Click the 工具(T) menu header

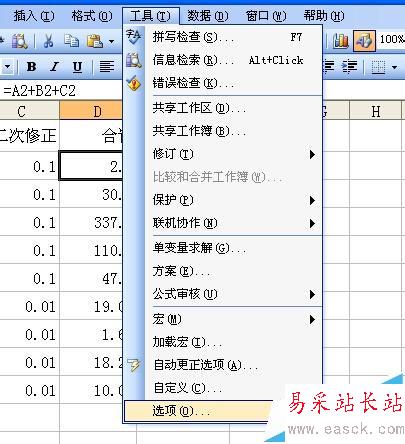pyautogui.click(x=150, y=16)
